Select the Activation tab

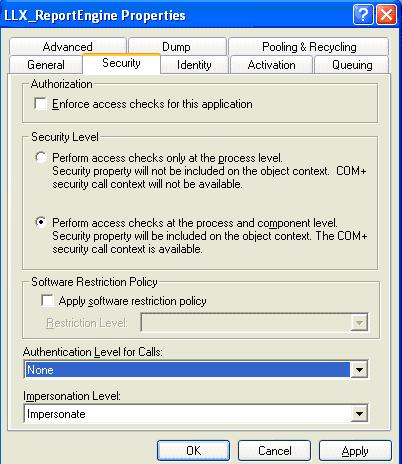click(x=271, y=64)
